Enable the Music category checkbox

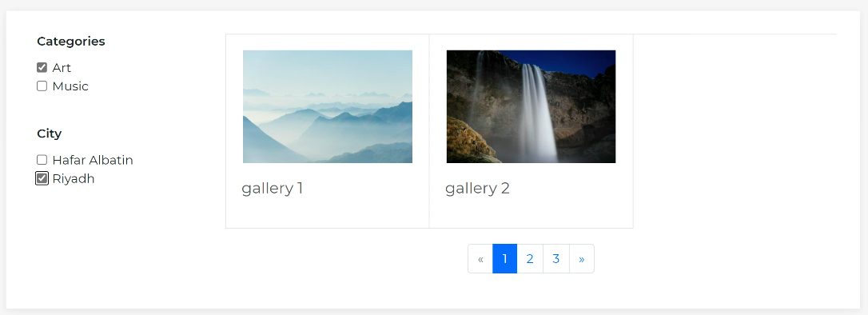tap(42, 86)
